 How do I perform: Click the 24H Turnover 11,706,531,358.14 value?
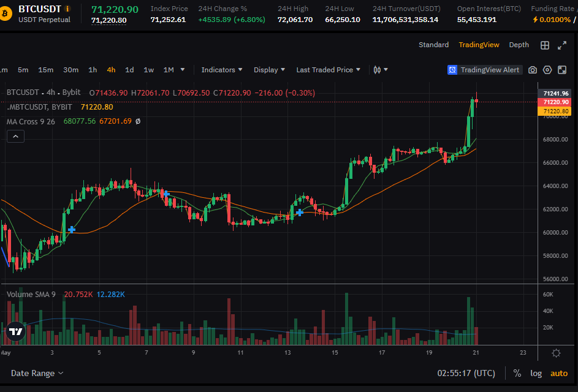pyautogui.click(x=405, y=20)
